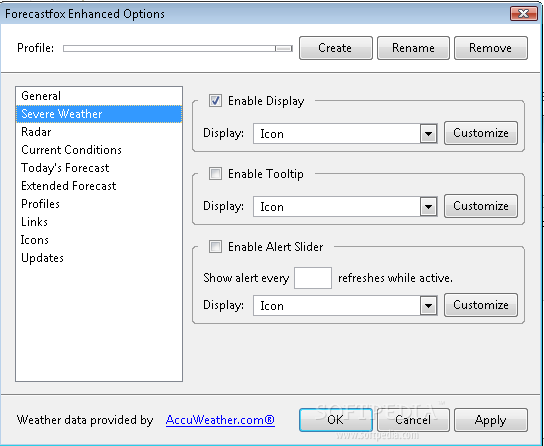Select Severe Weather category
Screen dimensions: 544x446
pyautogui.click(x=99, y=114)
